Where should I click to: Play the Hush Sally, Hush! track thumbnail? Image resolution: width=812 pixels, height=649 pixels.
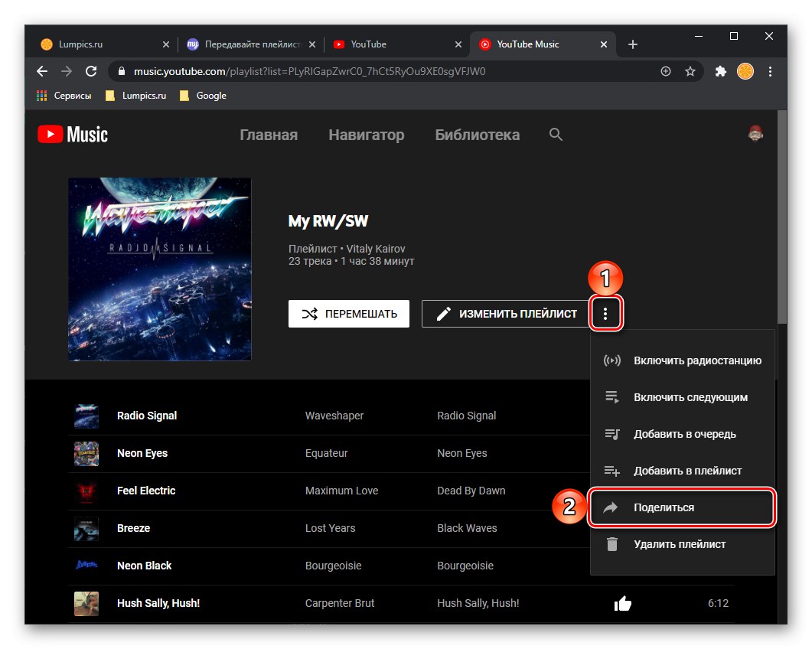click(86, 604)
